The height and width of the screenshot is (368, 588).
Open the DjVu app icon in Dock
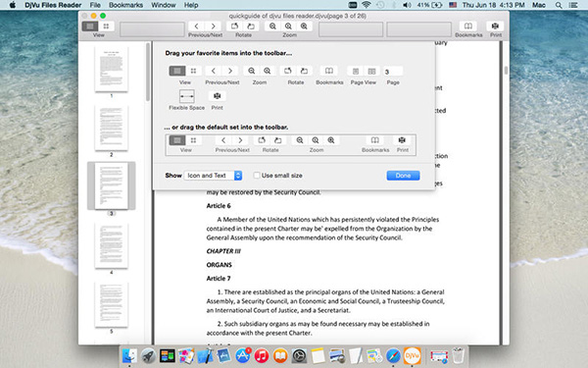[412, 355]
